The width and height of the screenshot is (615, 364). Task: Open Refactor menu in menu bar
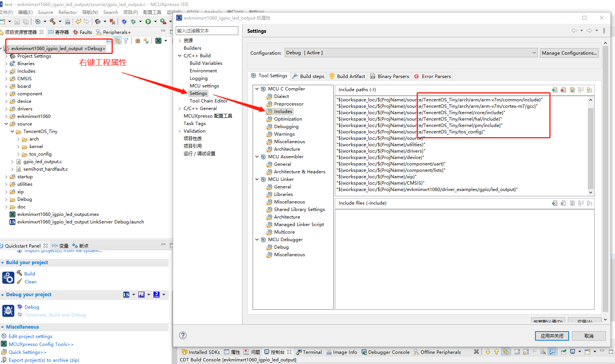(x=67, y=12)
